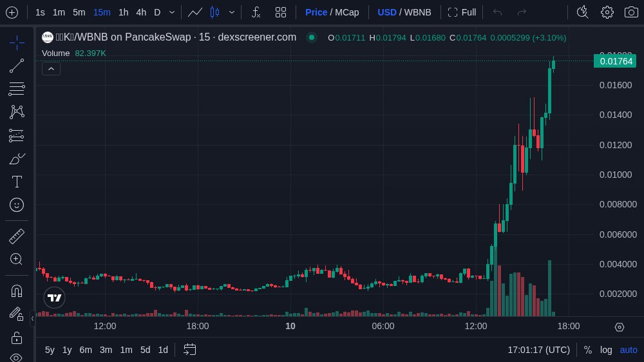Open the emoji icons tool

[x=17, y=205]
